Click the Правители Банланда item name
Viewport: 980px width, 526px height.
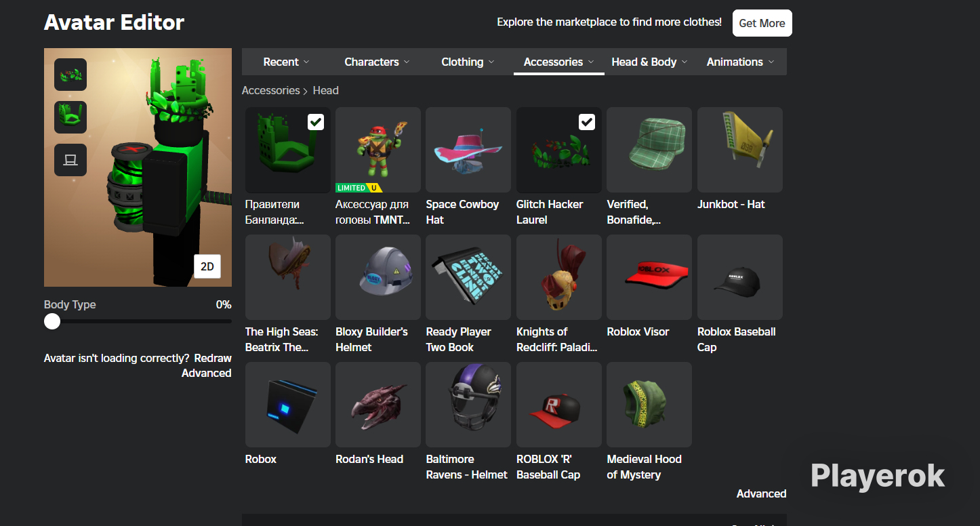274,212
